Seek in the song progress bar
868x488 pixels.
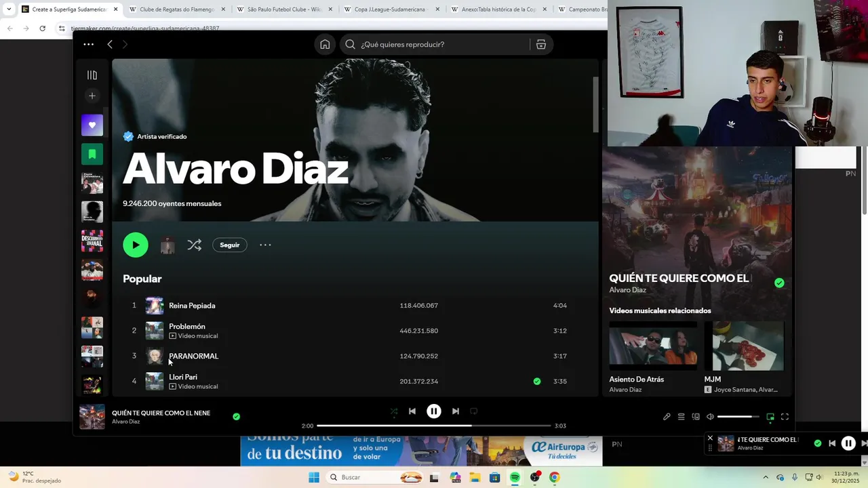click(x=434, y=426)
